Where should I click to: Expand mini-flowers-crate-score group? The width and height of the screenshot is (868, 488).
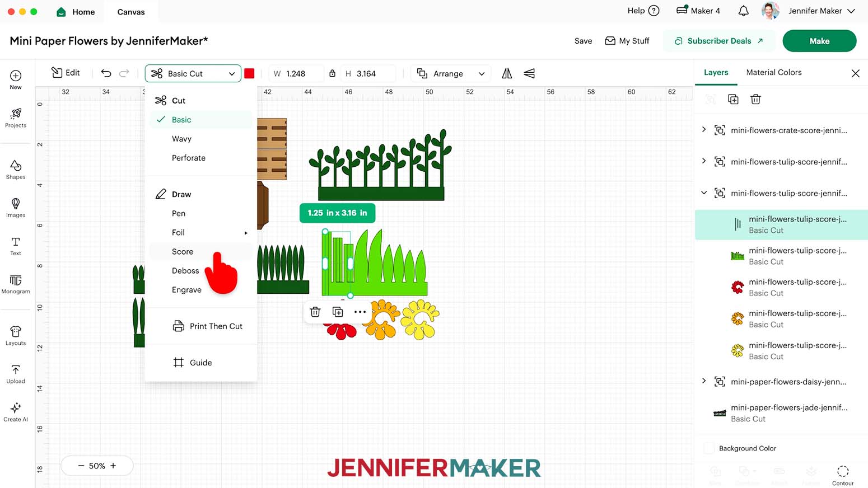pos(704,129)
